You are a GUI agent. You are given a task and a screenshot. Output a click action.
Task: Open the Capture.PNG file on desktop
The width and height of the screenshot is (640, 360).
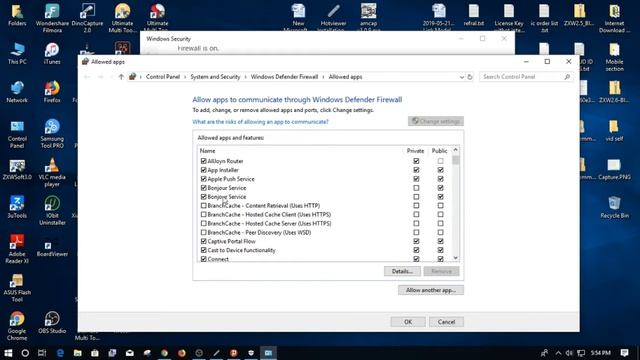pyautogui.click(x=614, y=169)
